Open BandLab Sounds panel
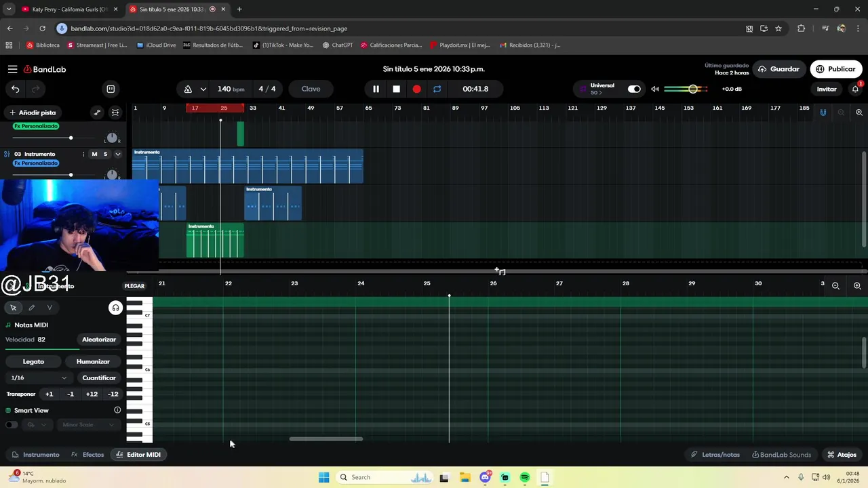The width and height of the screenshot is (868, 488). [x=781, y=455]
